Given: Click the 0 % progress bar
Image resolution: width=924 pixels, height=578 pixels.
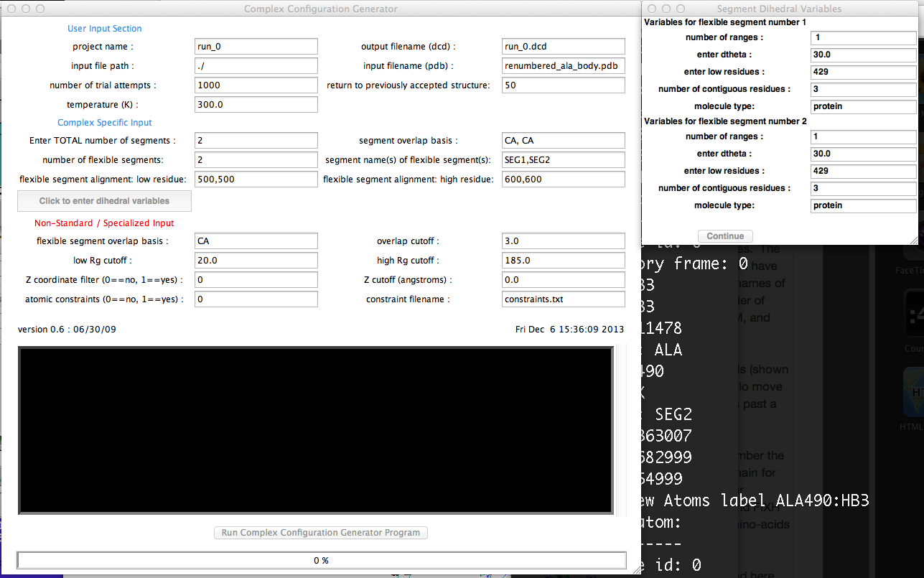Looking at the screenshot, I should point(321,560).
